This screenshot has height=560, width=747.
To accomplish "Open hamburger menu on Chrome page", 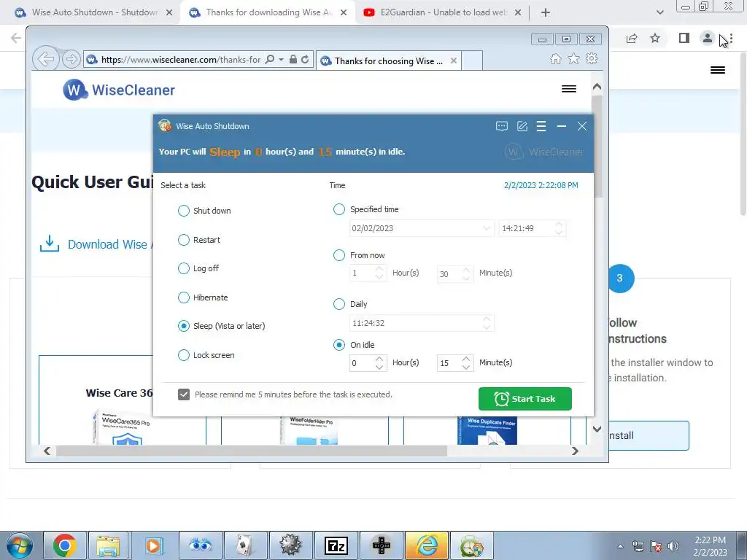I will (x=718, y=70).
